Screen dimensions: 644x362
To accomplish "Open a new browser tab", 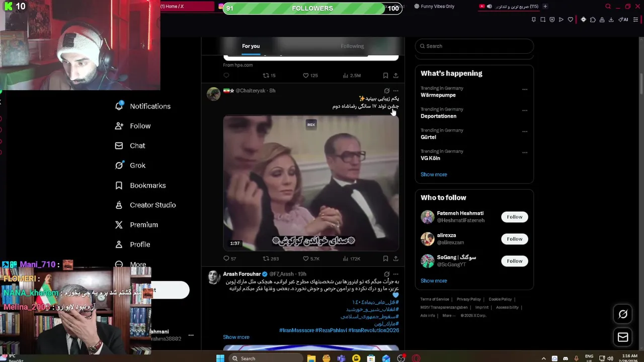I will click(545, 7).
